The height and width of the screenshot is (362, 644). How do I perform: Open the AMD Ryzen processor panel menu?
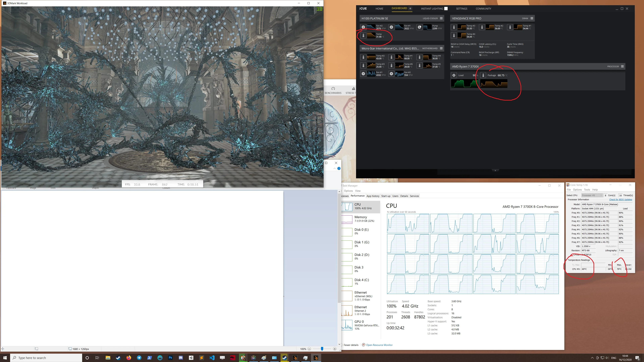pos(622,67)
